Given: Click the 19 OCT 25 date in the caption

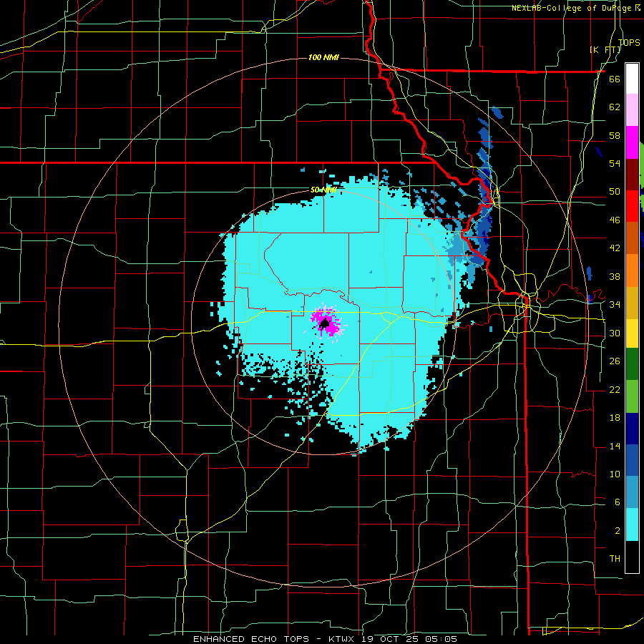Looking at the screenshot, I should (x=390, y=639).
